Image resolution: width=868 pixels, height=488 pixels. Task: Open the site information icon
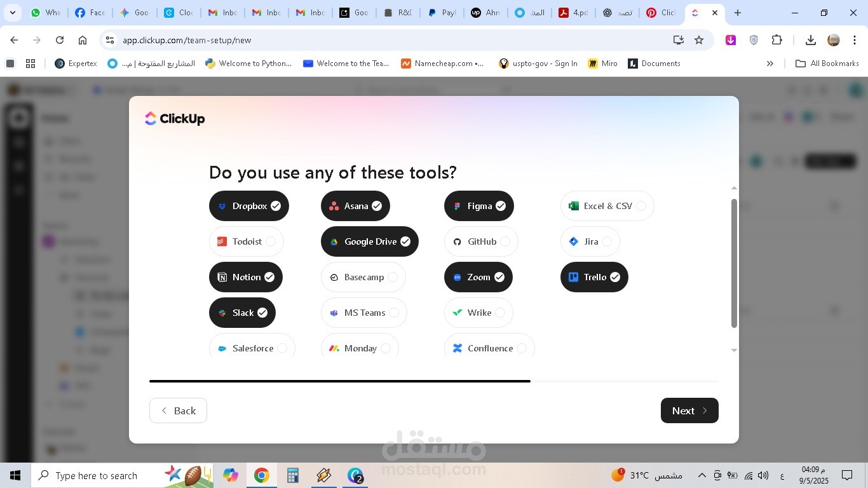pyautogui.click(x=110, y=40)
